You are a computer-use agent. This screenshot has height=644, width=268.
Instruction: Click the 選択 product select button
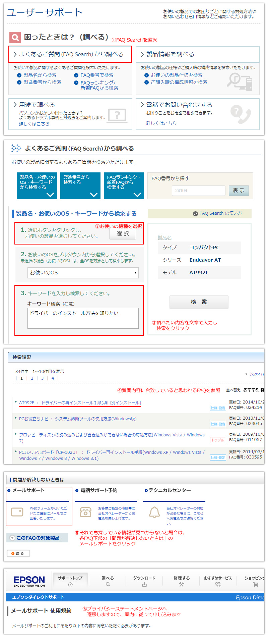pyautogui.click(x=123, y=234)
